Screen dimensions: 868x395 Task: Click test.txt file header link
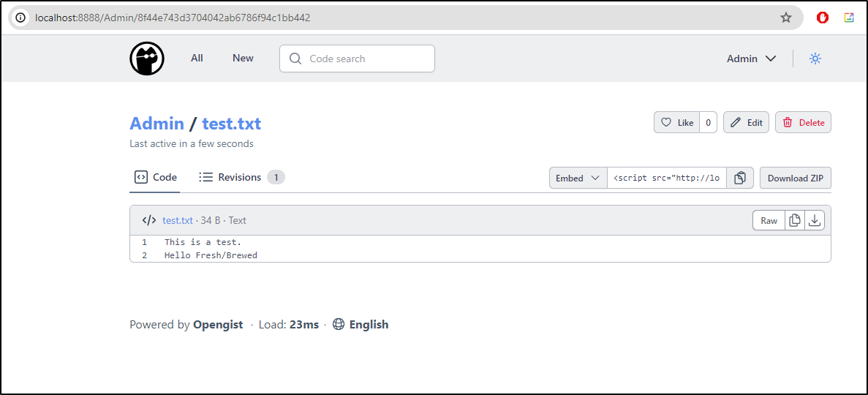point(178,220)
